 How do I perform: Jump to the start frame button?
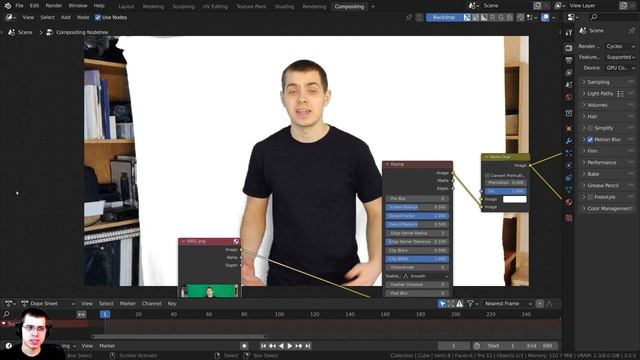pos(263,346)
